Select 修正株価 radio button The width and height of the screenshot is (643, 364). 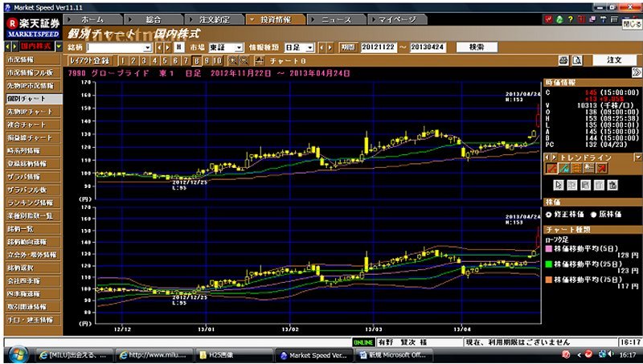(550, 215)
